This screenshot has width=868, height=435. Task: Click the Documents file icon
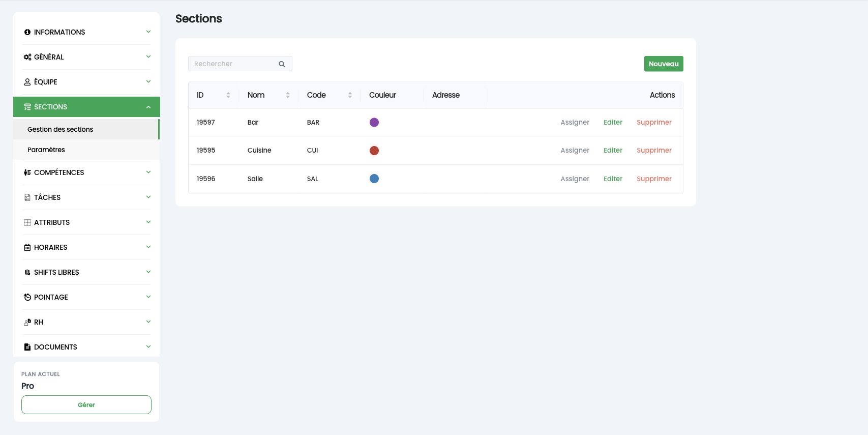[27, 347]
